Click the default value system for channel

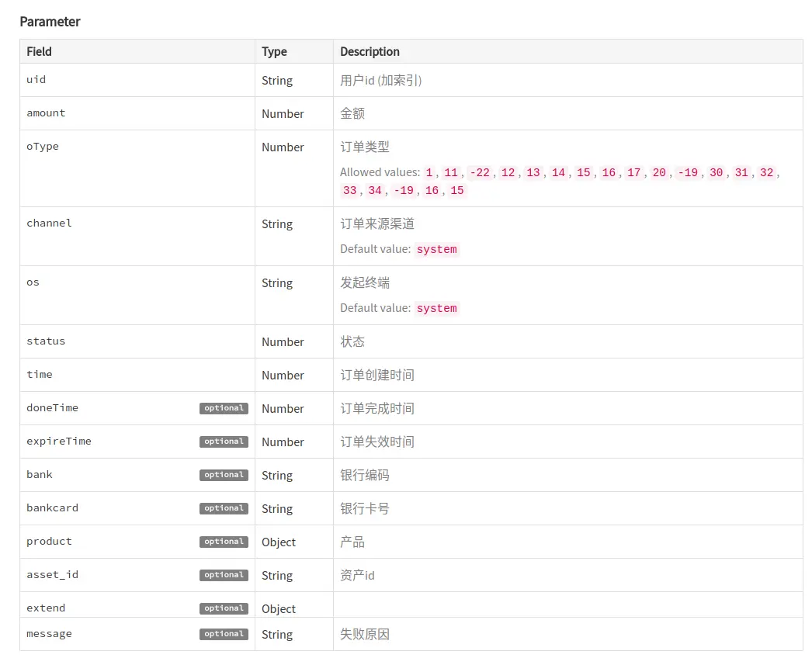click(x=436, y=250)
